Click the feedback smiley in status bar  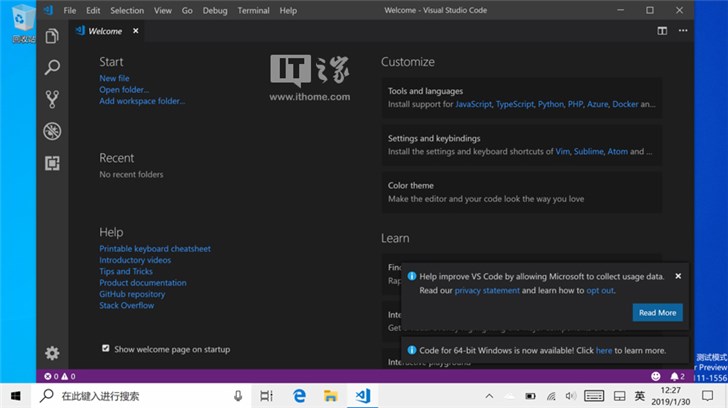(656, 376)
